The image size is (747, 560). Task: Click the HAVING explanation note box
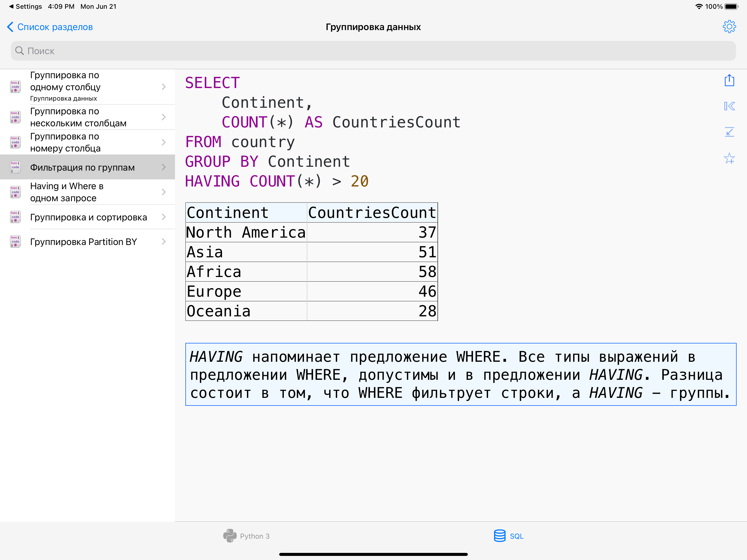[461, 374]
